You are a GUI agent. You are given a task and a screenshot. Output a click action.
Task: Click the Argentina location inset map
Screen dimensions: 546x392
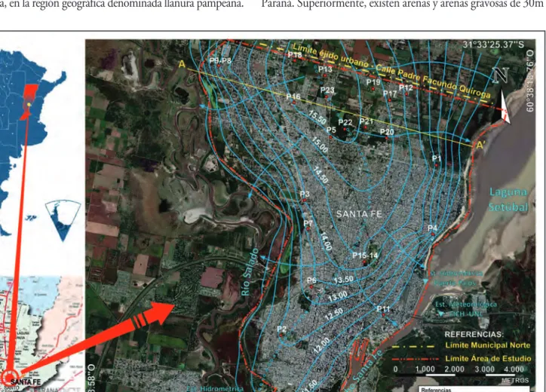[33, 141]
